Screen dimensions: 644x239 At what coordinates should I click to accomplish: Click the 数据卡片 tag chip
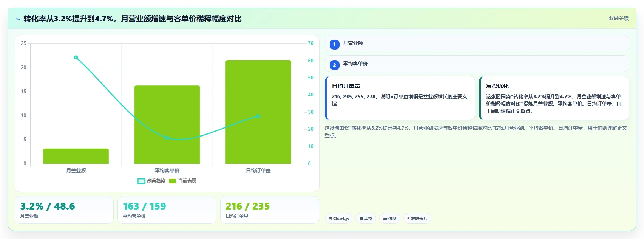[417, 219]
